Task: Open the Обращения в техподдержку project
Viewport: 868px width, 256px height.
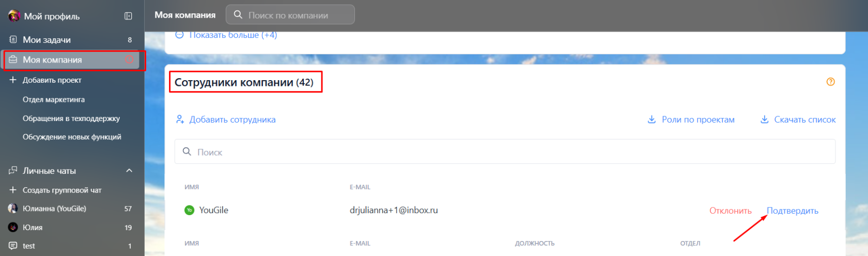Action: pos(71,118)
